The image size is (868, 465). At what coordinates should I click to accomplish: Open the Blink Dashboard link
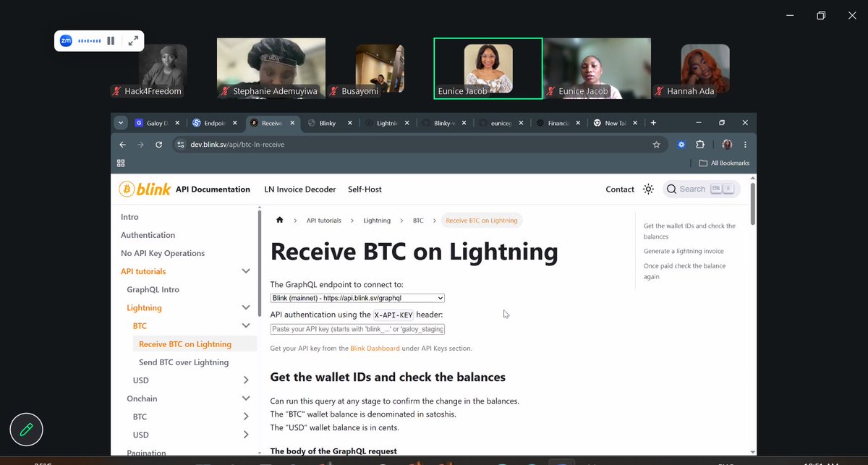[375, 348]
